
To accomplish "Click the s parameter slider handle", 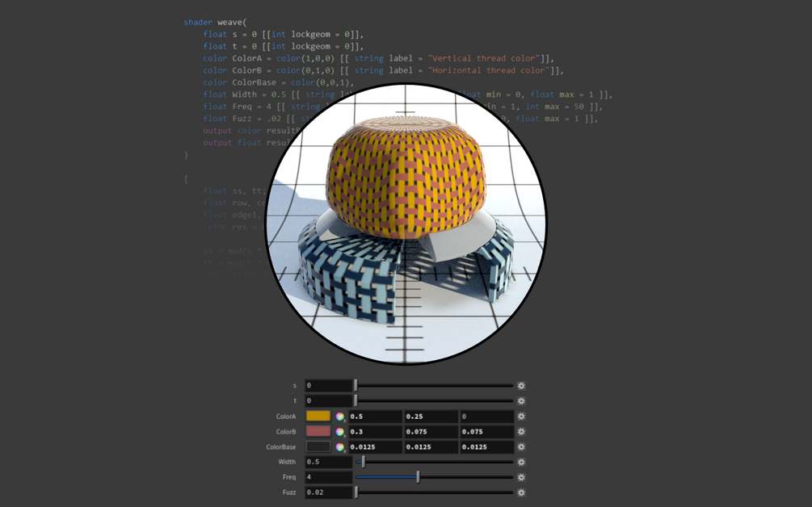I will pos(356,385).
